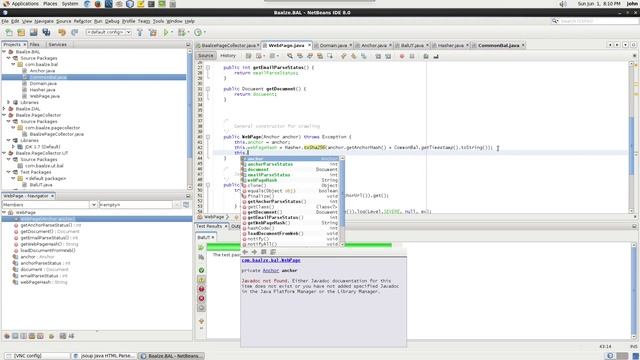Image resolution: width=640 pixels, height=360 pixels.
Task: Toggle the red X Show Errors filter
Action: pyautogui.click(x=201, y=298)
